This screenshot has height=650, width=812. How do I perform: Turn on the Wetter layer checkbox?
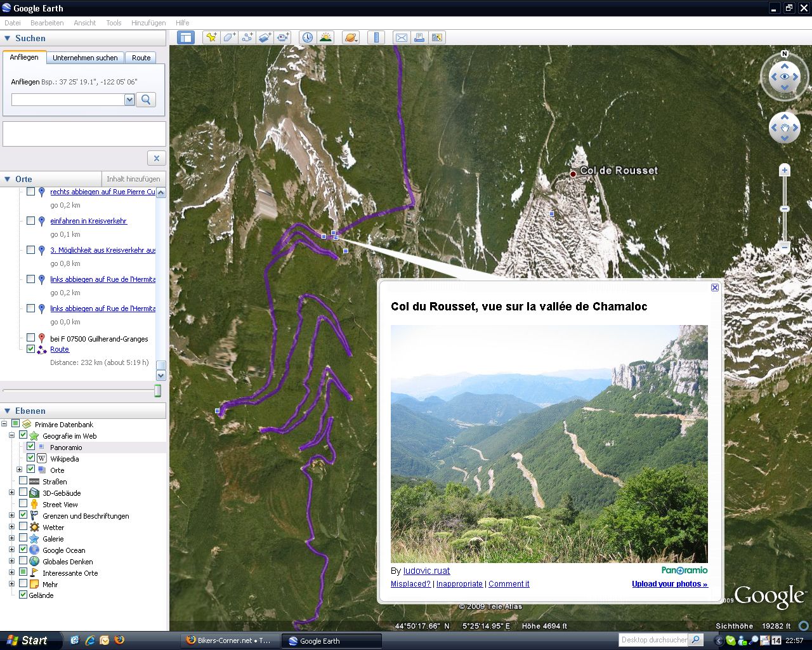[23, 527]
